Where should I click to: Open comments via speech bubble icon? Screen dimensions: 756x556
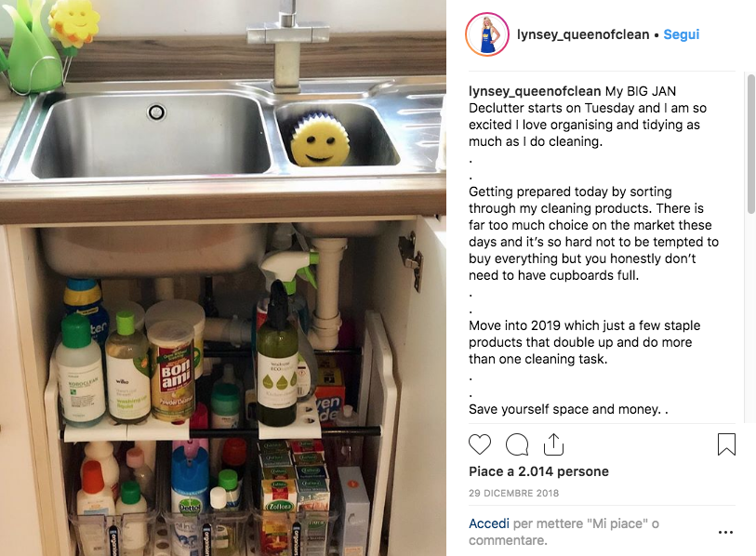coord(517,444)
